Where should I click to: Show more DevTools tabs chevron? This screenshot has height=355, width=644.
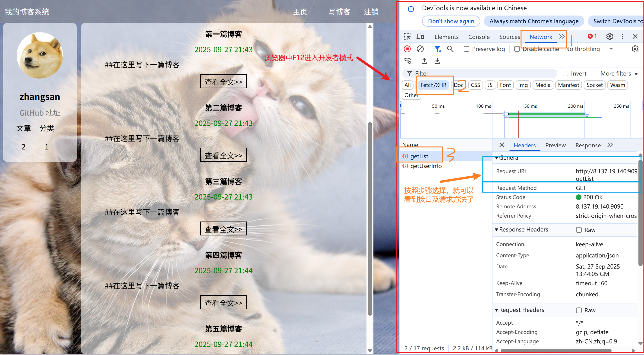562,37
